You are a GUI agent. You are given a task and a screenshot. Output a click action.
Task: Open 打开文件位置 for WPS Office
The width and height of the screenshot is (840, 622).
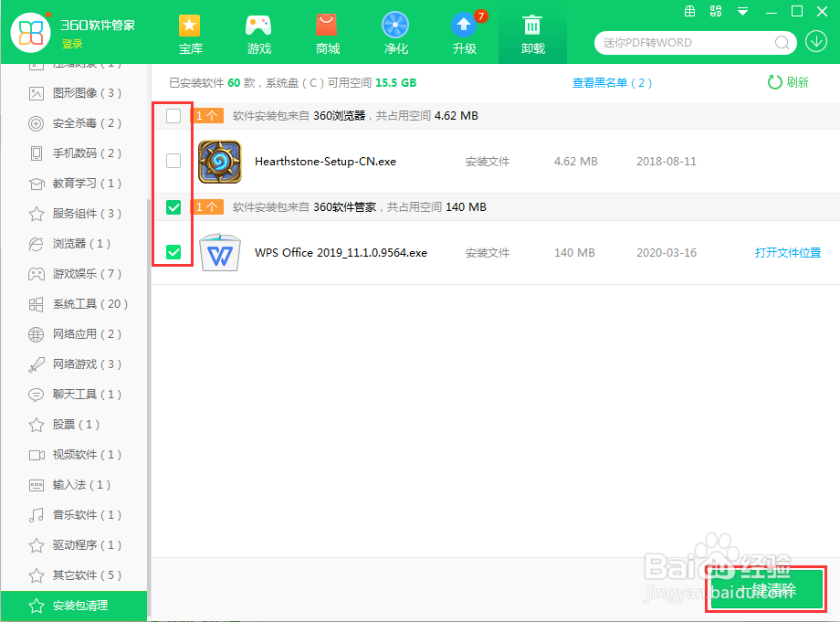[x=787, y=253]
